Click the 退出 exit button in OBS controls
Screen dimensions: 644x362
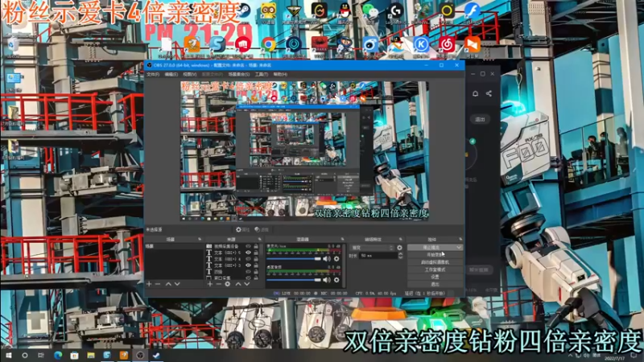click(x=435, y=284)
